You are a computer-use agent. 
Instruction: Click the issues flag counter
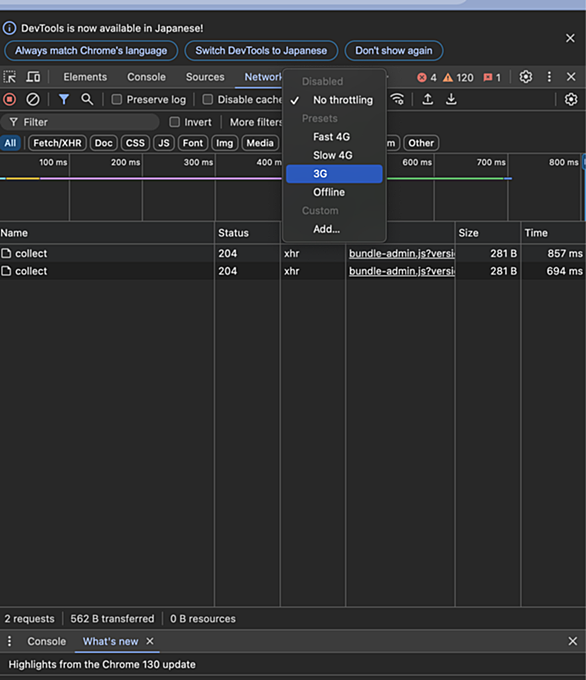pyautogui.click(x=492, y=78)
